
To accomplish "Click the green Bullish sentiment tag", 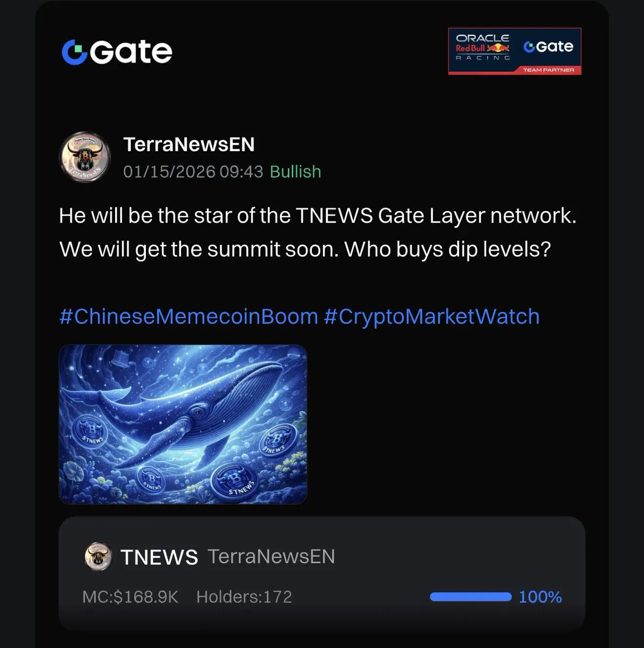I will click(x=296, y=172).
